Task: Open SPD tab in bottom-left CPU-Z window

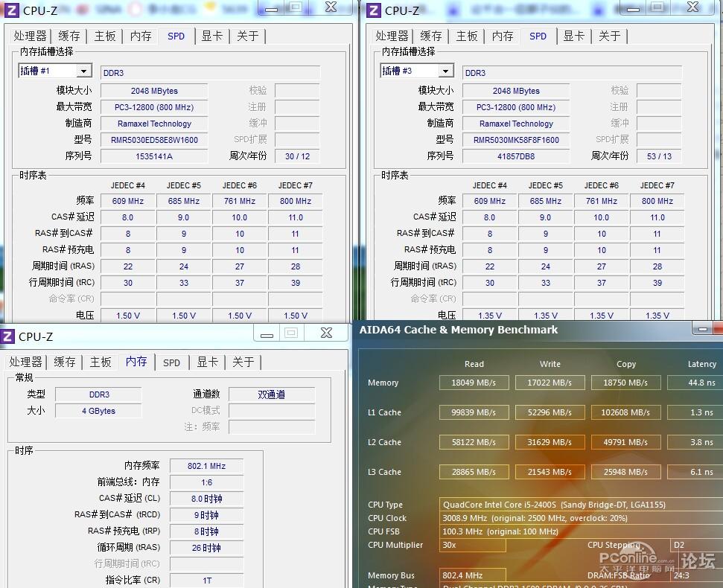Action: 171,362
